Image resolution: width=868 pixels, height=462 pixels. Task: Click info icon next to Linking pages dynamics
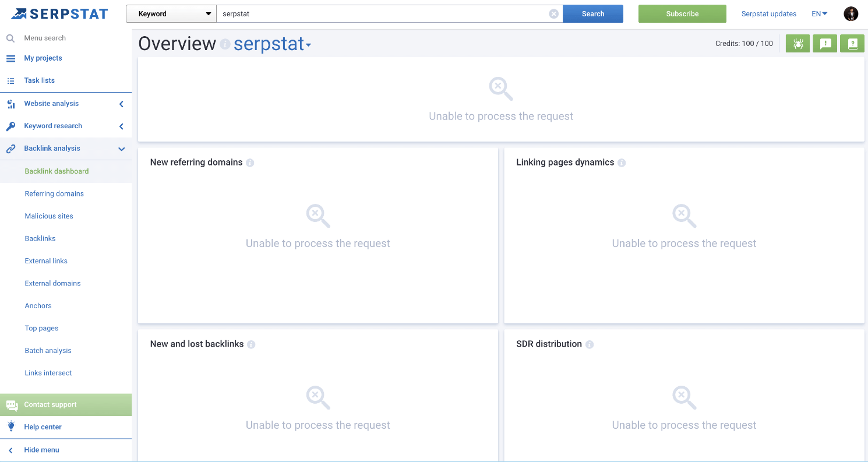tap(622, 163)
